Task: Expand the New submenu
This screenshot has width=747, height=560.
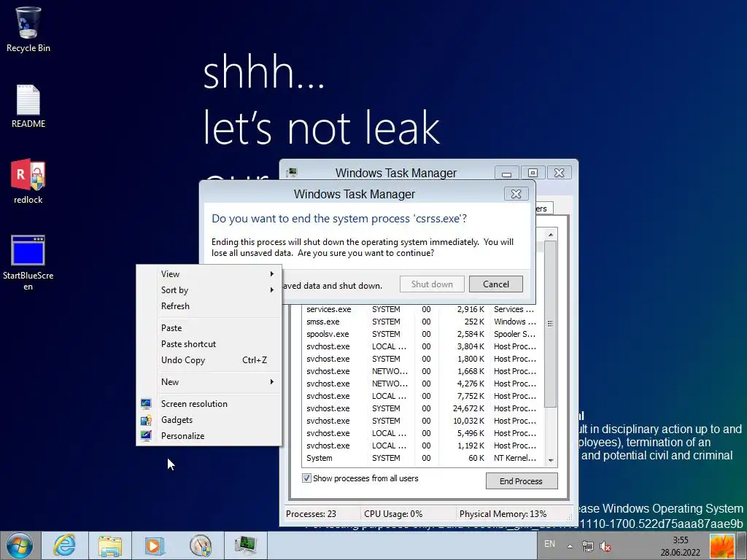Action: (x=209, y=382)
